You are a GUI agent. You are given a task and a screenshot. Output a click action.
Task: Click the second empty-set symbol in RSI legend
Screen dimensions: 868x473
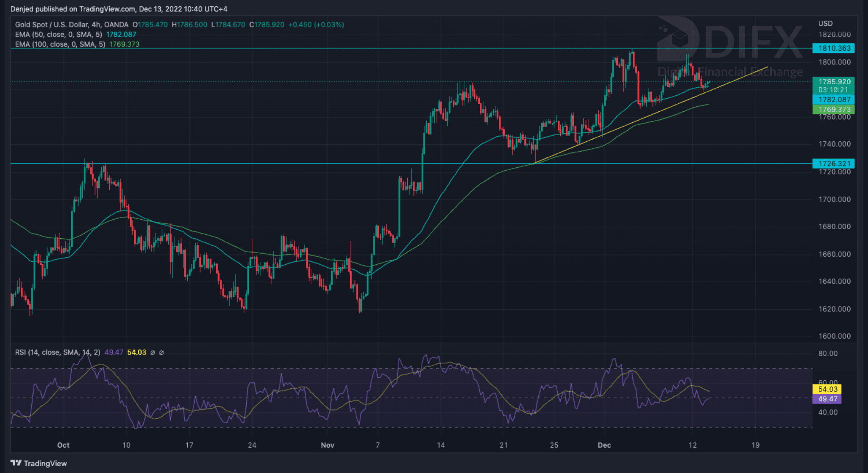click(x=161, y=352)
